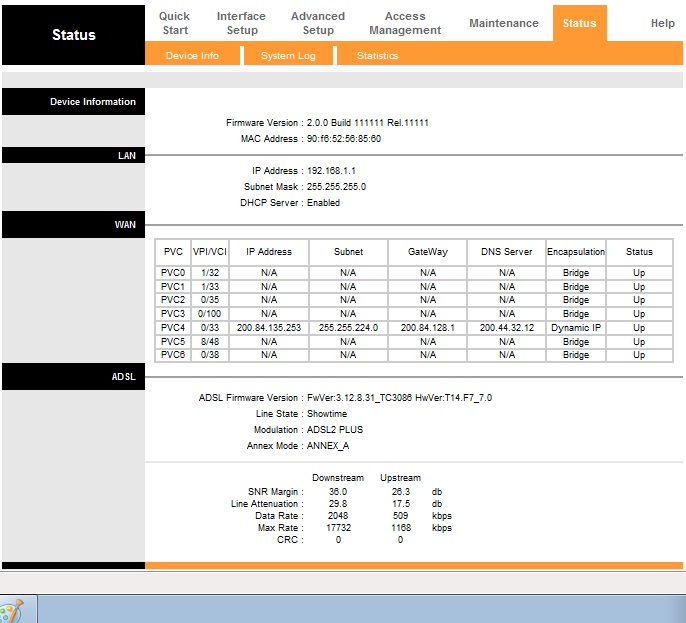
Task: Go to Advanced Setup tab
Action: (318, 23)
